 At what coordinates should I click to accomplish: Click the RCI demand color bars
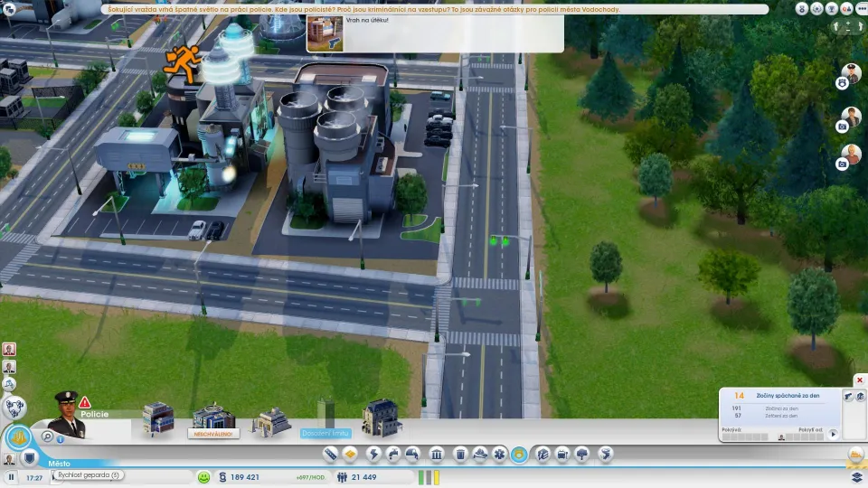pos(429,477)
